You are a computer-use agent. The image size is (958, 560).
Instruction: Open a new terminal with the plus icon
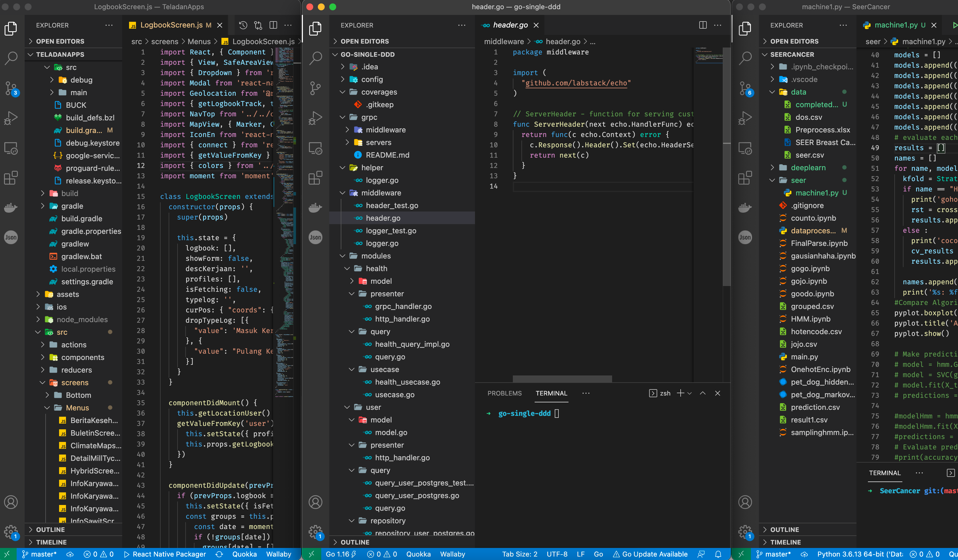point(680,393)
